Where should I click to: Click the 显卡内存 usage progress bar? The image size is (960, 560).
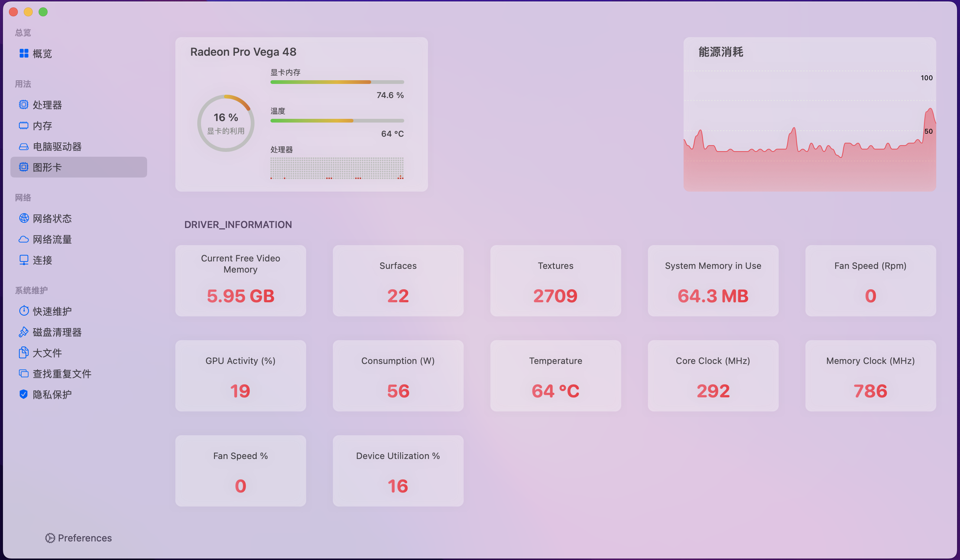[337, 82]
